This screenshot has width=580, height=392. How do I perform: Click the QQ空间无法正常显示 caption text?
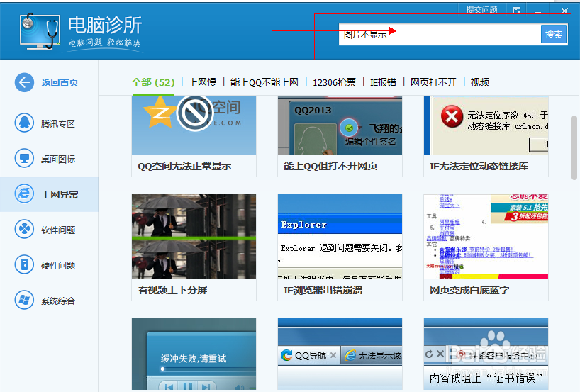pos(184,166)
